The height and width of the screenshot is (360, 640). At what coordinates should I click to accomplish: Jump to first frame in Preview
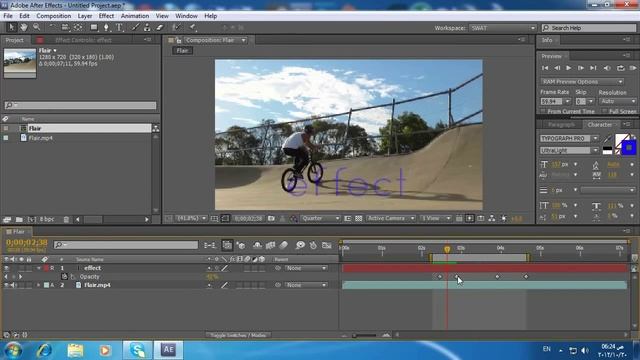click(545, 68)
